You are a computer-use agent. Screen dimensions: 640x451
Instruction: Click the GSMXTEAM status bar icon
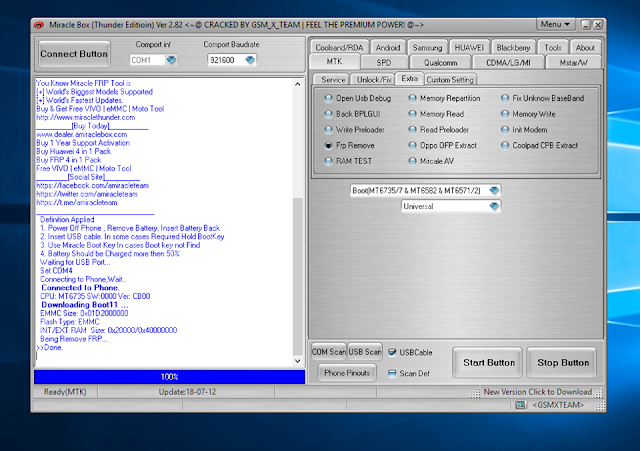coord(520,405)
